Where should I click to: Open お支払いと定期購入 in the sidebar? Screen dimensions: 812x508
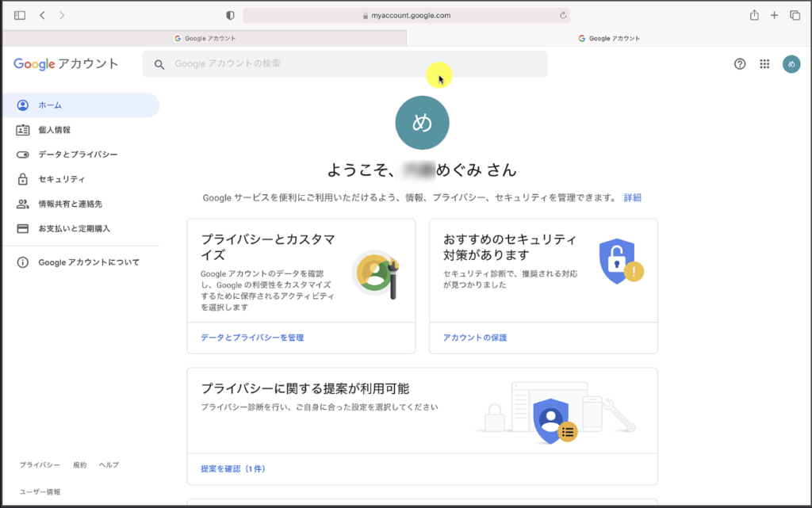coord(81,229)
